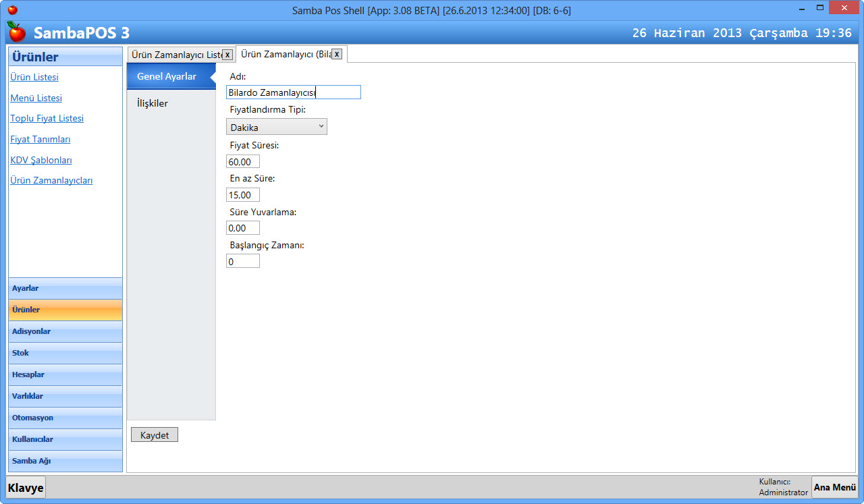This screenshot has height=504, width=864.
Task: Open the Ürün Listesi link
Action: coord(34,77)
